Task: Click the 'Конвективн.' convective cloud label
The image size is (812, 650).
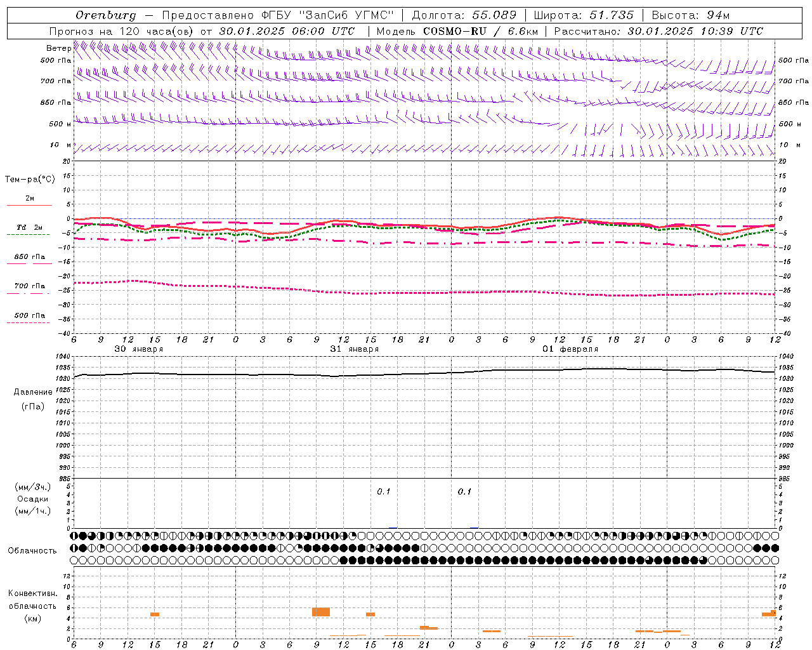Action: (33, 594)
